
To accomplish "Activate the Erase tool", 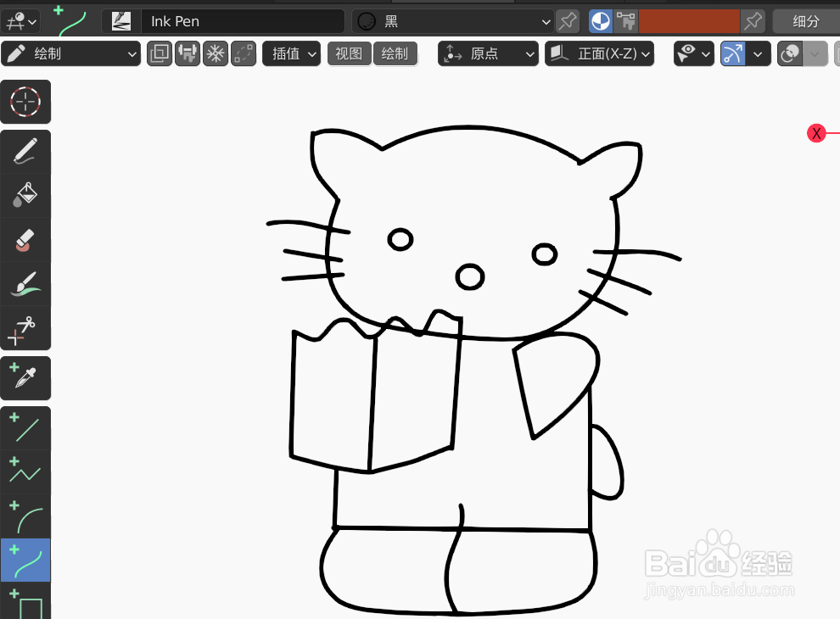I will (x=25, y=241).
